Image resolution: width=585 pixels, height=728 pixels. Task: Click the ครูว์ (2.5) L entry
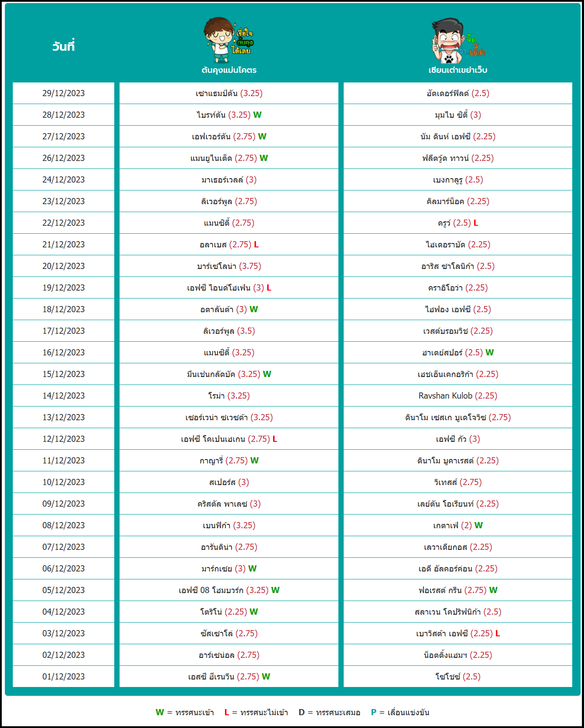pyautogui.click(x=458, y=223)
